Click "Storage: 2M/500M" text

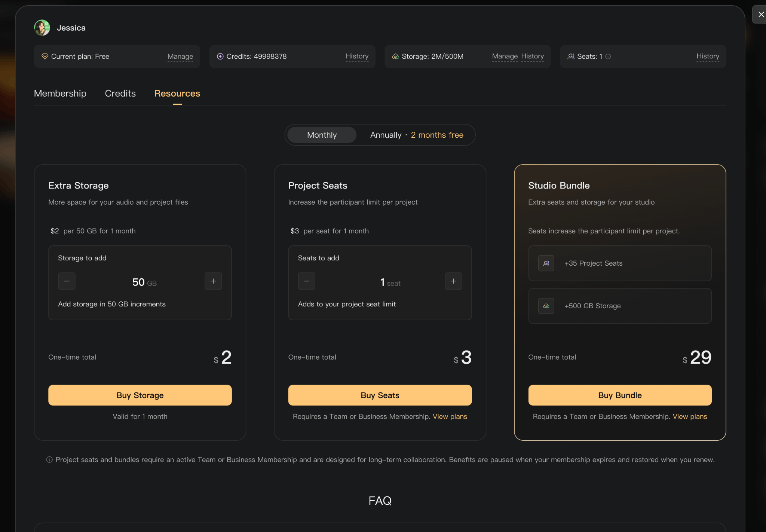click(432, 56)
